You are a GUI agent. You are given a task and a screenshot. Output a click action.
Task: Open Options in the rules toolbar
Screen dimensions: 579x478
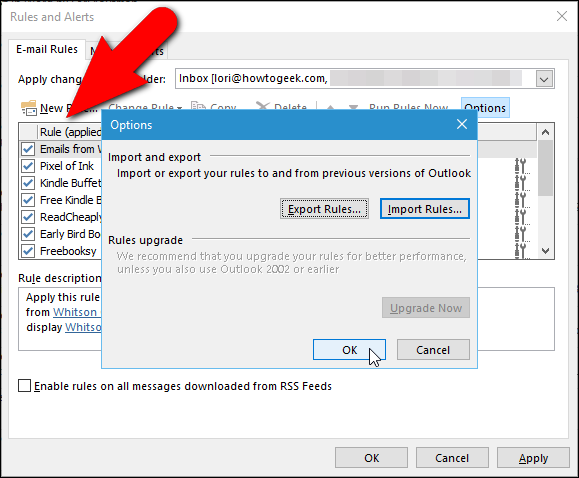[485, 108]
